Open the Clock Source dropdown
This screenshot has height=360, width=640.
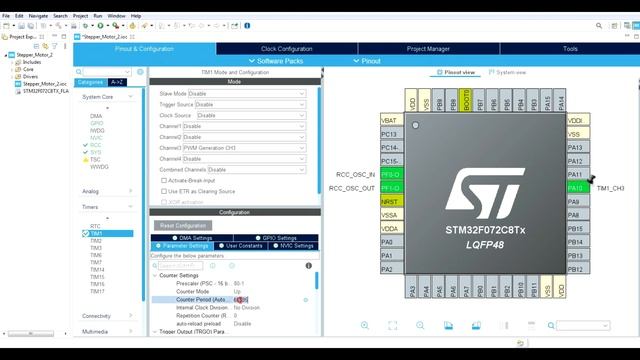coord(251,116)
